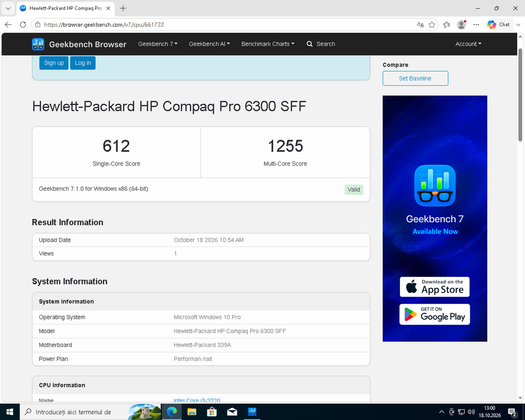Viewport: 525px width, 420px height.
Task: Reload the page with refresh icon
Action: click(23, 25)
